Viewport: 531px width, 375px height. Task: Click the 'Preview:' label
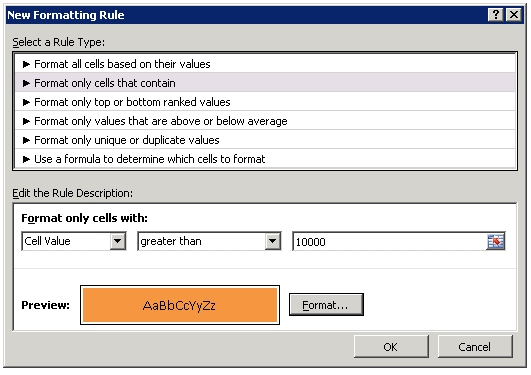[45, 305]
